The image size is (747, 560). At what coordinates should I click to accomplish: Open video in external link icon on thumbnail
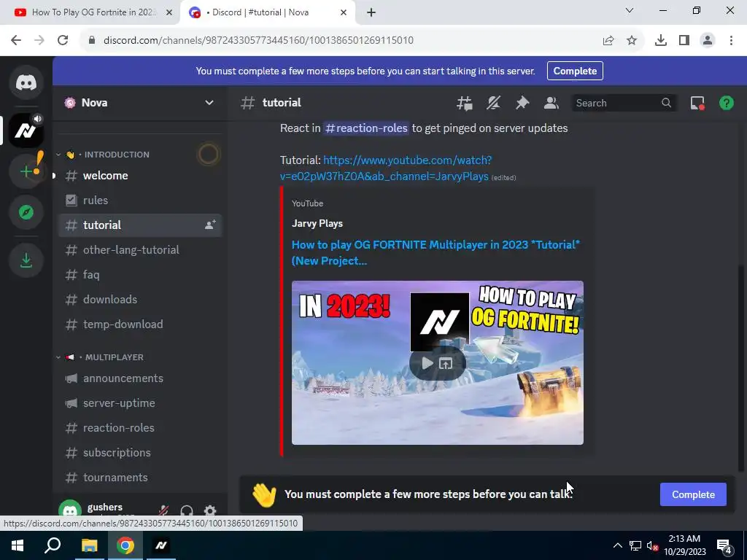[446, 363]
